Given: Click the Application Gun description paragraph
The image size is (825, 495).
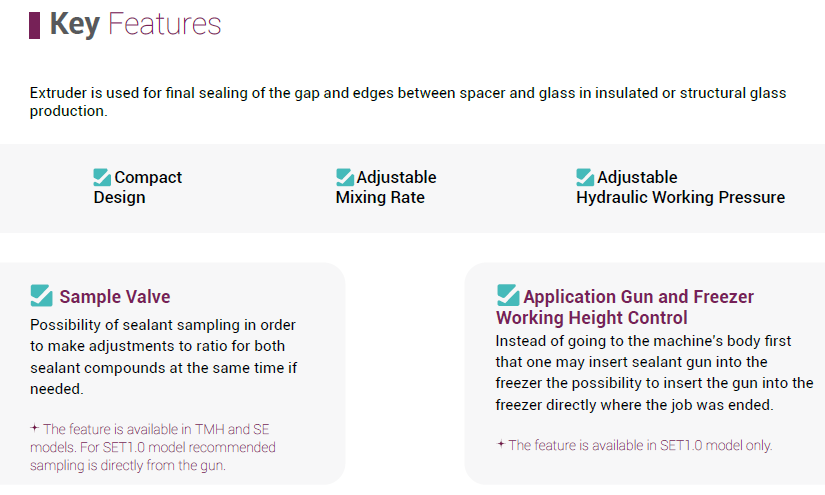Looking at the screenshot, I should (654, 373).
